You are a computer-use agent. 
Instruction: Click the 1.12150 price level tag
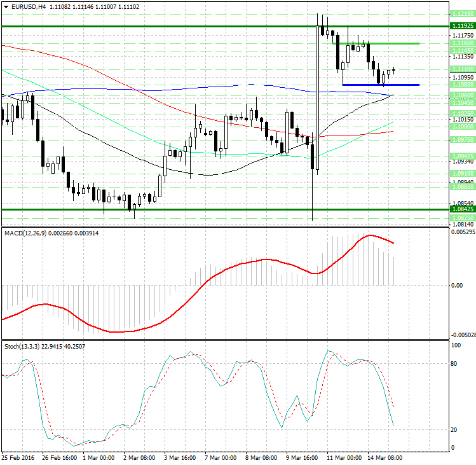tap(463, 14)
